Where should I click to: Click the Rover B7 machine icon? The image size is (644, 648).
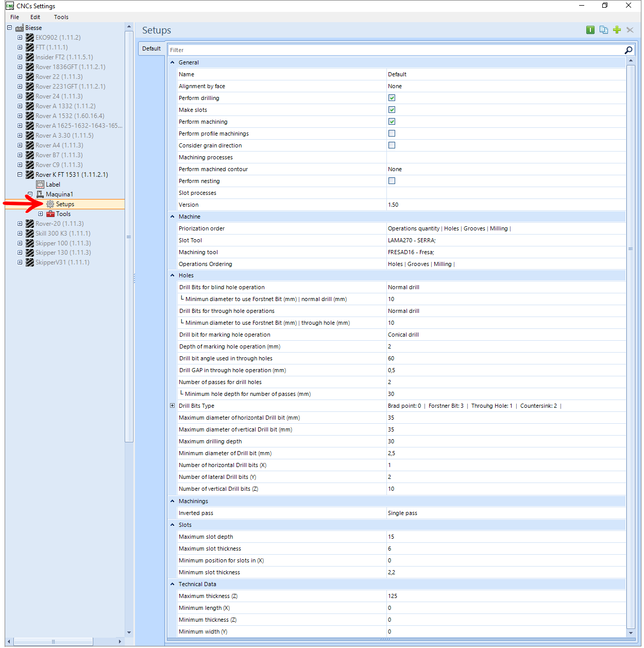[x=30, y=155]
